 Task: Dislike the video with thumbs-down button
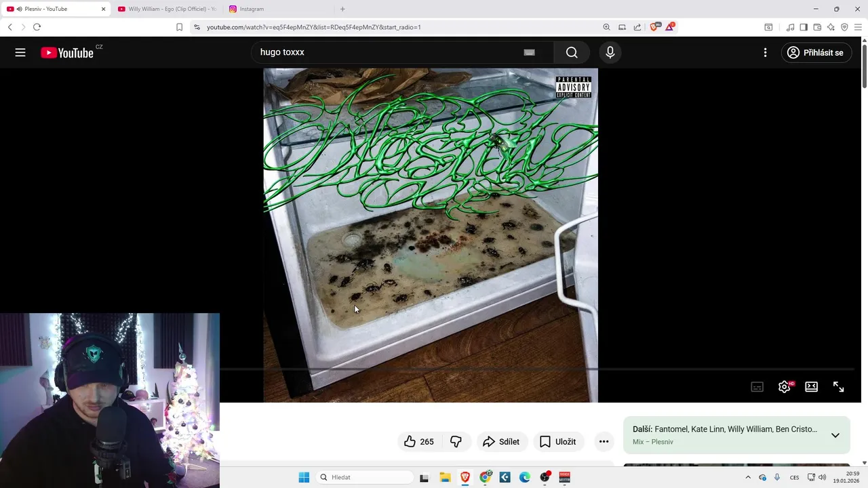456,442
